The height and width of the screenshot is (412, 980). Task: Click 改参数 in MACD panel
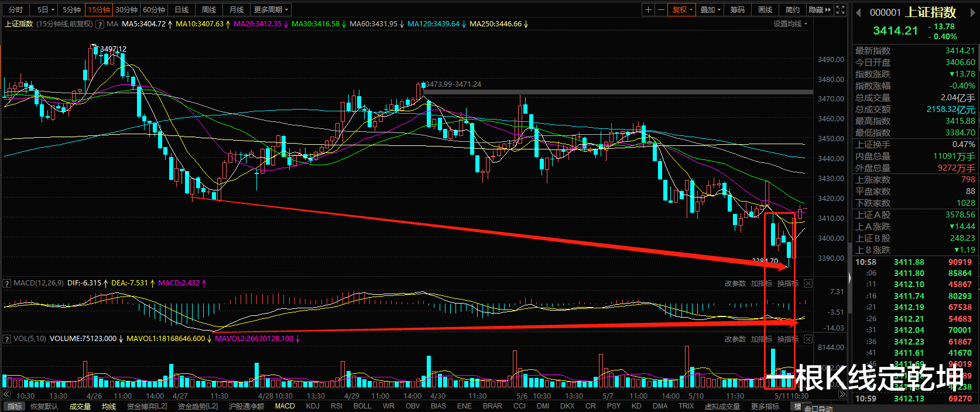pyautogui.click(x=735, y=284)
